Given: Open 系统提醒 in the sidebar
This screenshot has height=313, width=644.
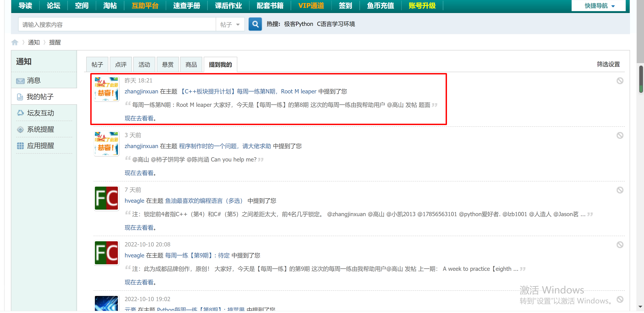Looking at the screenshot, I should point(44,129).
